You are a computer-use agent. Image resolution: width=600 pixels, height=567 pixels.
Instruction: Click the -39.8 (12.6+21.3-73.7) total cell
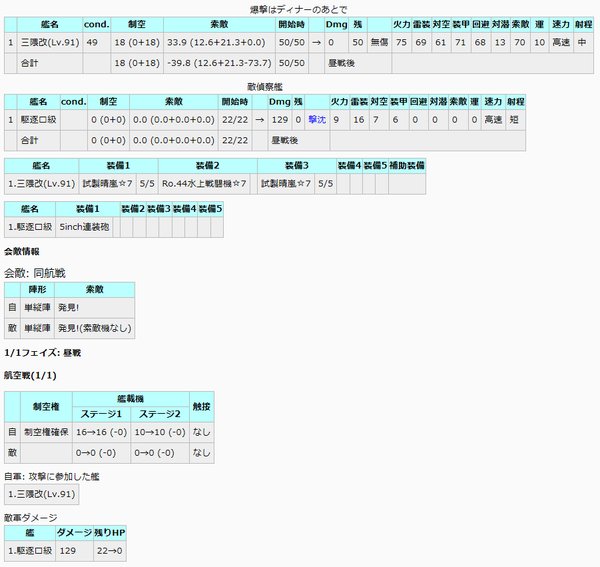(219, 63)
